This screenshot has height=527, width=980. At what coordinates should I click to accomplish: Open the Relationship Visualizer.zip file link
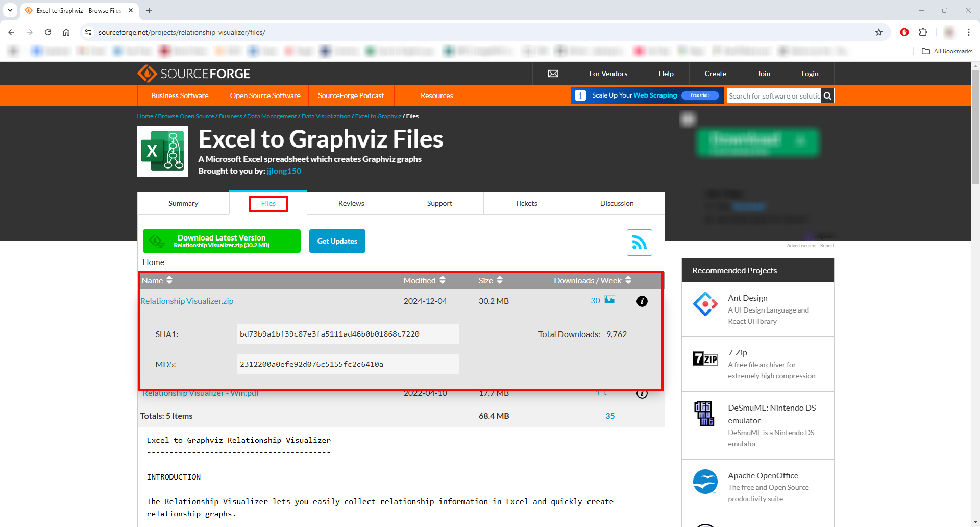coord(187,301)
